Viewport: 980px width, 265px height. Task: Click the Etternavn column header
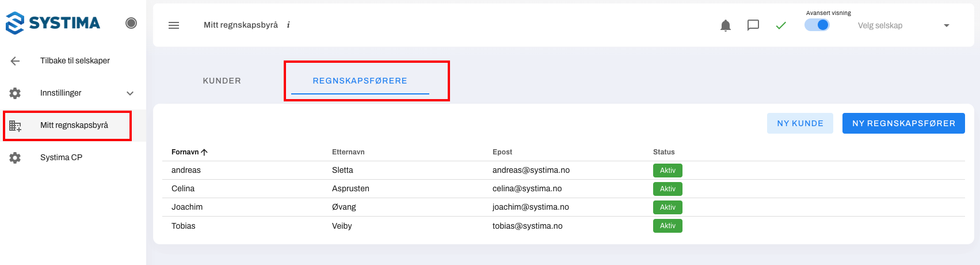tap(348, 152)
